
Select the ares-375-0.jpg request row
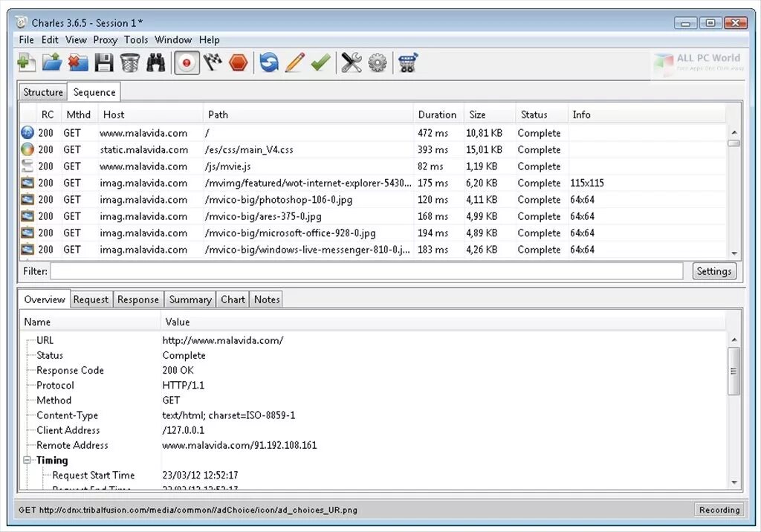coord(373,216)
